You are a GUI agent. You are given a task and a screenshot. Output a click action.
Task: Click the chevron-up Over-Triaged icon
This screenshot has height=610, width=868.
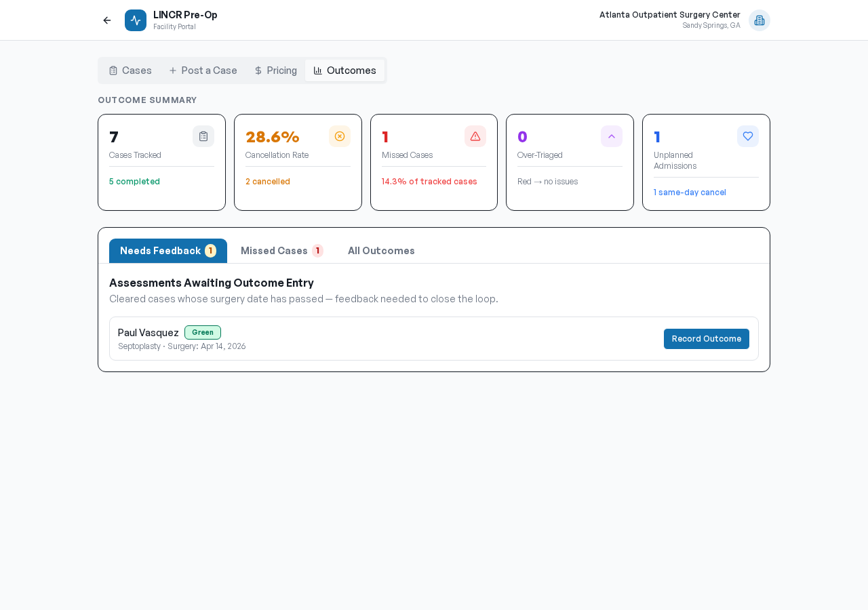point(612,136)
